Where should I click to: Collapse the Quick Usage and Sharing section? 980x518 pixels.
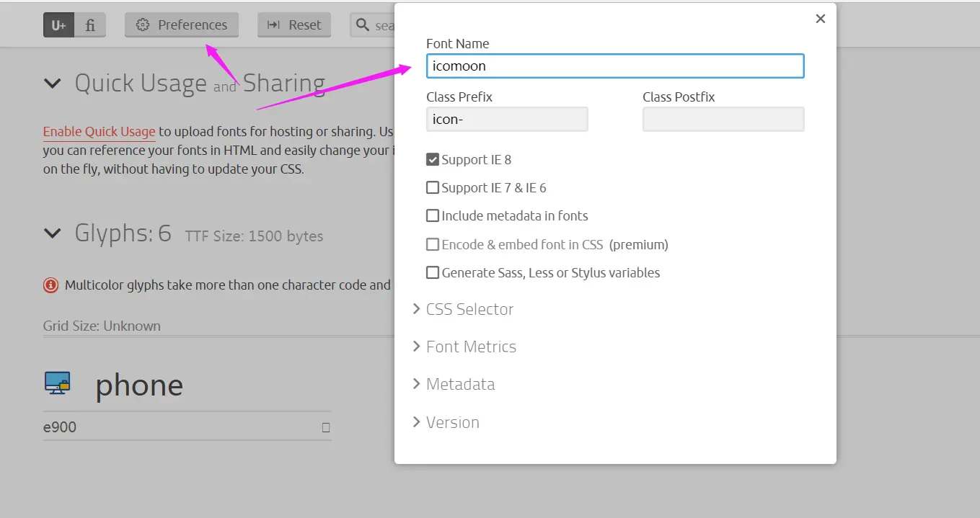(x=53, y=84)
